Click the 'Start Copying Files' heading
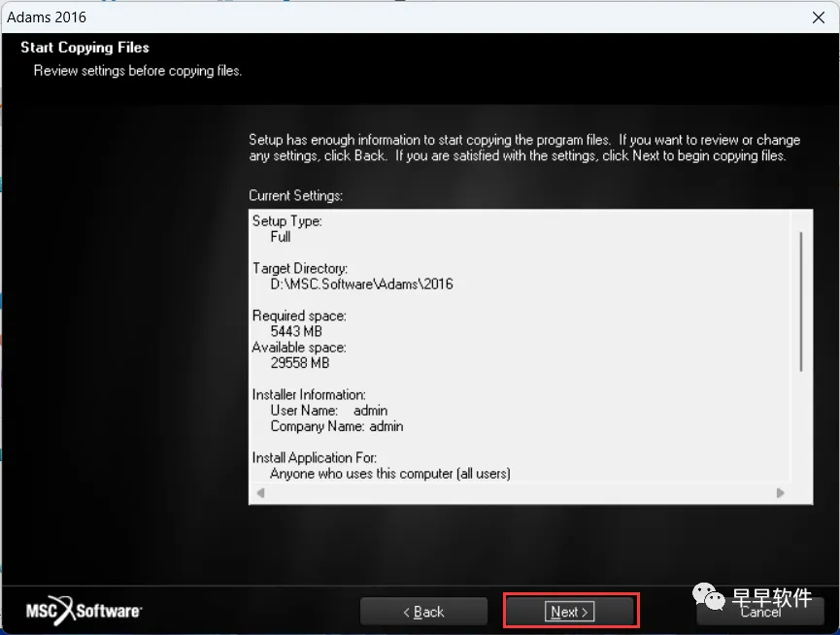The width and height of the screenshot is (840, 635). 84,48
